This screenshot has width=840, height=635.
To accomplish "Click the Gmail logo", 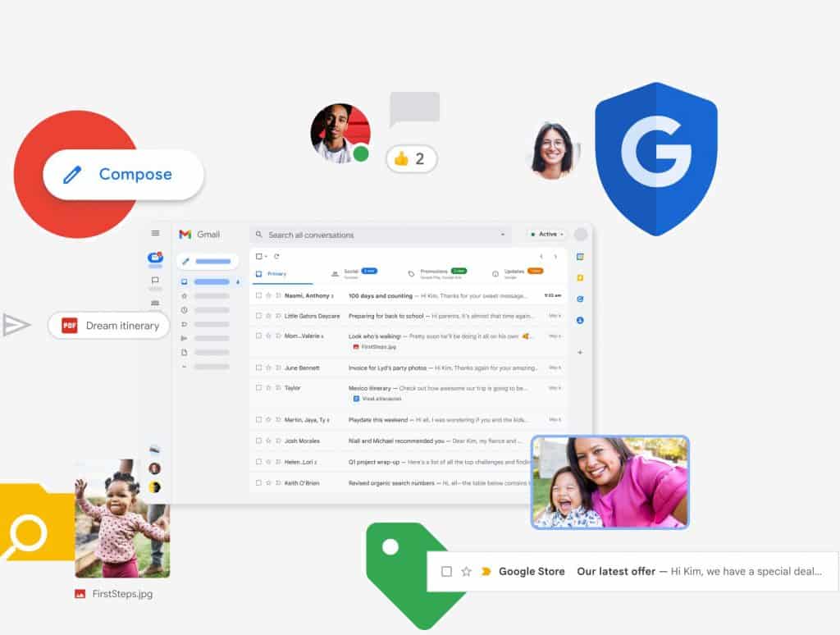I will pos(199,234).
